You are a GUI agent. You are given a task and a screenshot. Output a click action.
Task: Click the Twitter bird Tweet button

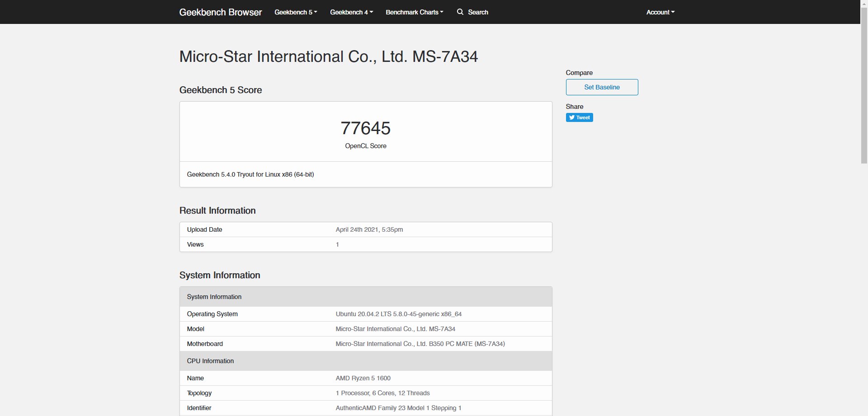579,117
